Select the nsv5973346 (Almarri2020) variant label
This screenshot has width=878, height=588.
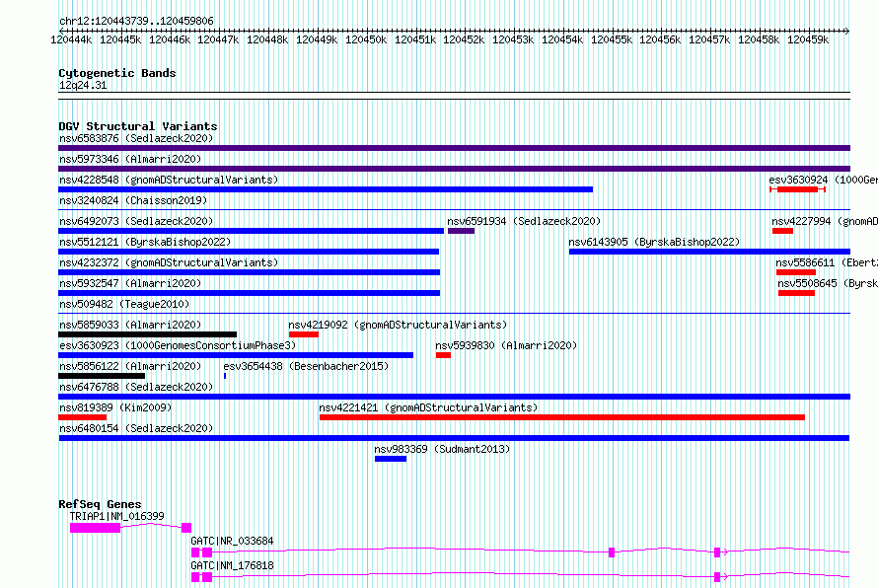tap(130, 159)
